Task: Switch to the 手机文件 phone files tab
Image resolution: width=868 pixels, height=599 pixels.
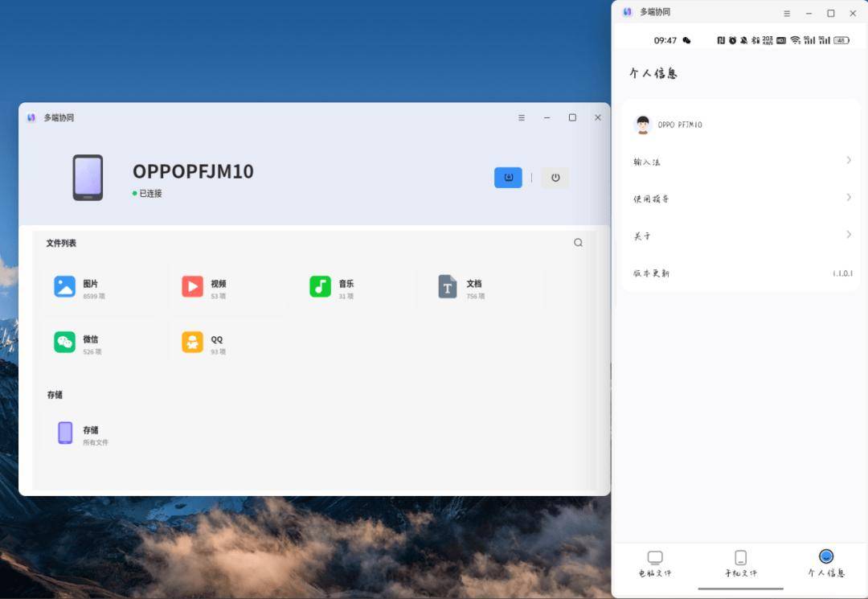Action: 741,564
